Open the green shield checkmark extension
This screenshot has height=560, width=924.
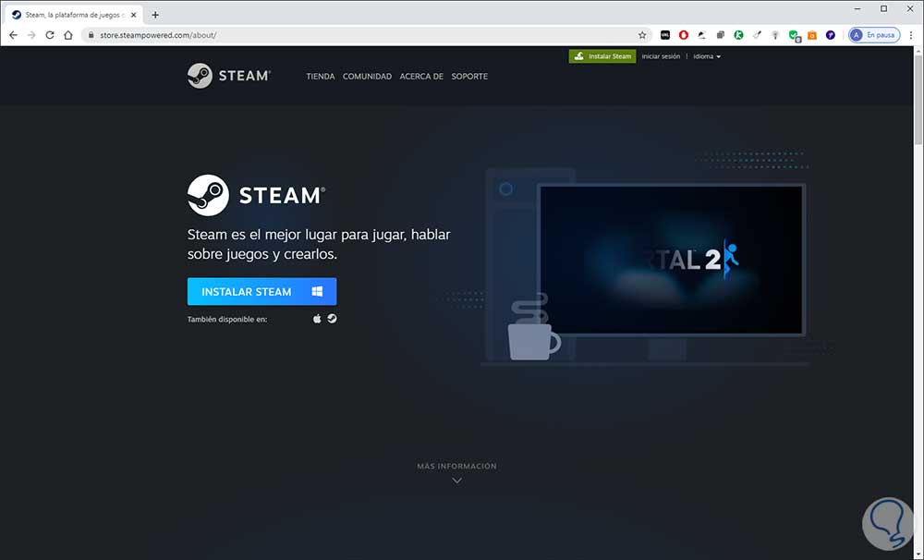tap(794, 35)
